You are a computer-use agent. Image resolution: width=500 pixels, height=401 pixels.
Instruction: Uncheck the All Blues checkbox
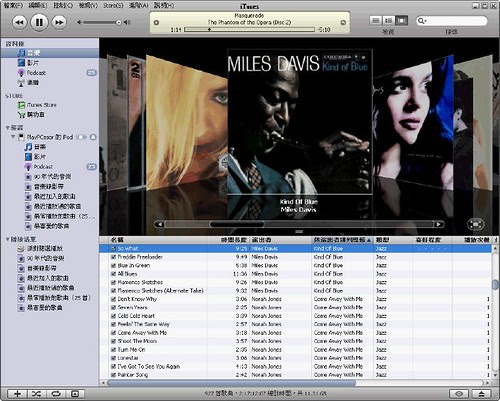tap(113, 274)
